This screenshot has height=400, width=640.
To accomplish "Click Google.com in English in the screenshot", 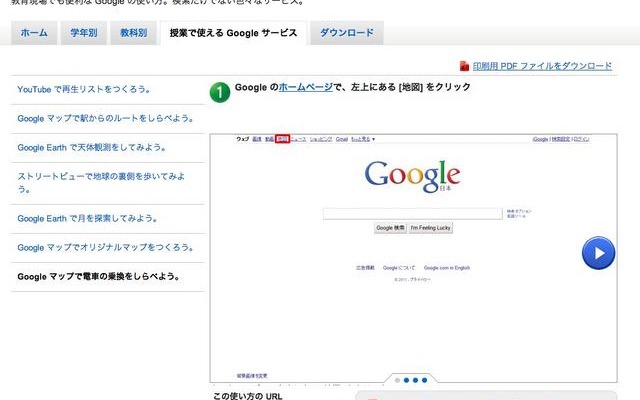I will click(x=447, y=268).
